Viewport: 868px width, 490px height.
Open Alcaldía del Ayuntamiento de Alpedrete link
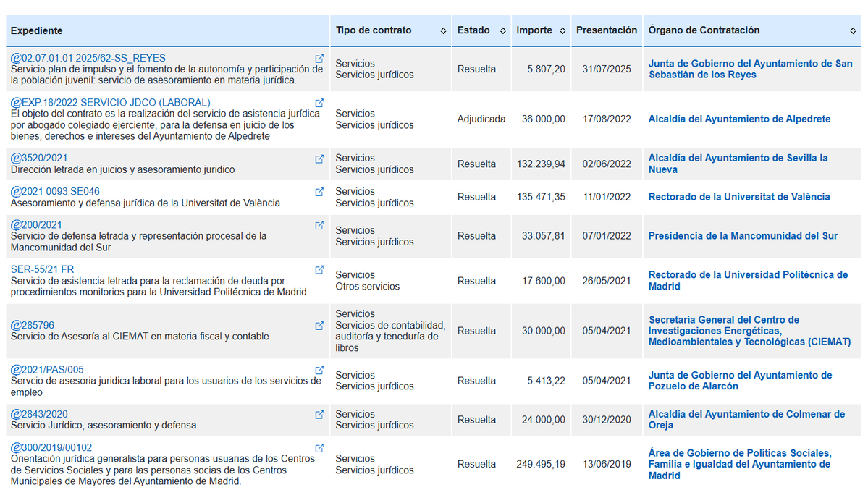click(x=739, y=119)
